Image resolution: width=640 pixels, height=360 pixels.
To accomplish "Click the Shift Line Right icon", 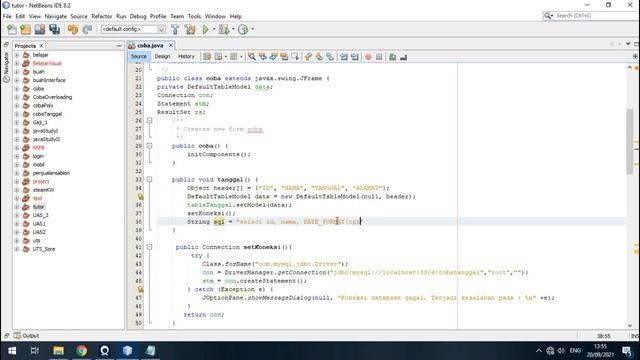I will (354, 57).
